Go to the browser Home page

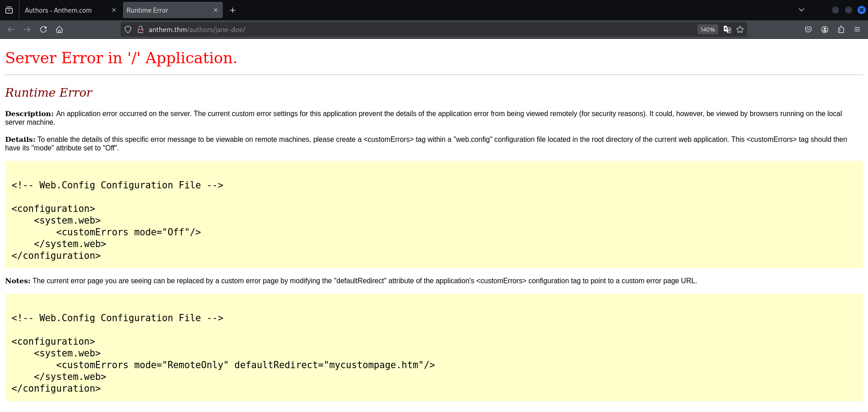pyautogui.click(x=59, y=29)
